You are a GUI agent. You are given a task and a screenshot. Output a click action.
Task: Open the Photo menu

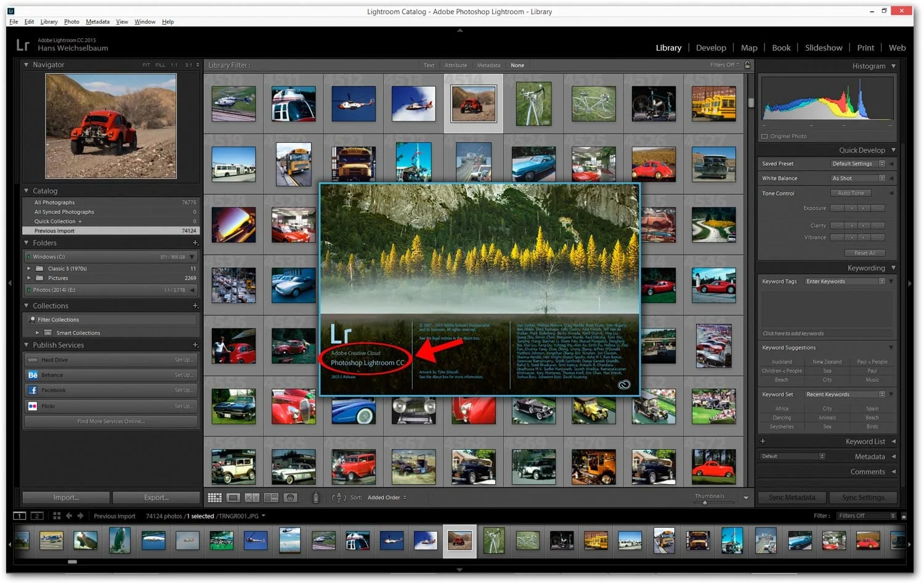click(71, 22)
